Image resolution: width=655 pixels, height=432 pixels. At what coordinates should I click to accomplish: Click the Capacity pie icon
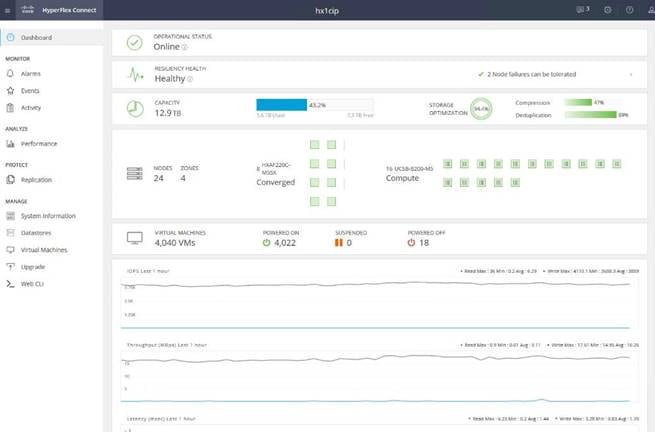click(135, 109)
